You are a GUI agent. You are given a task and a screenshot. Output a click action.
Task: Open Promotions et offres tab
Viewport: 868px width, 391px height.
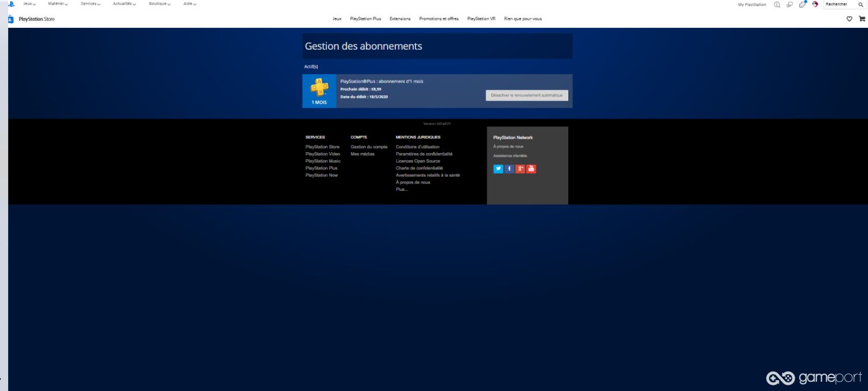point(439,19)
